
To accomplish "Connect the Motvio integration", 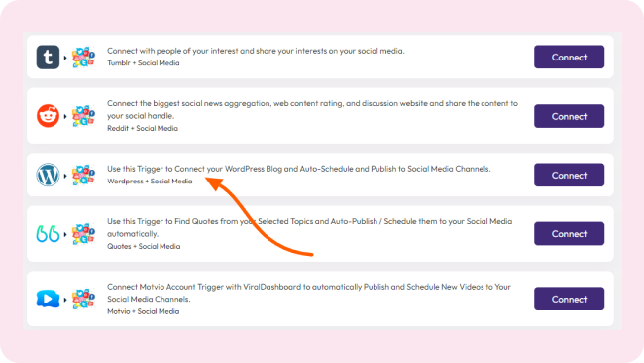I will point(569,299).
